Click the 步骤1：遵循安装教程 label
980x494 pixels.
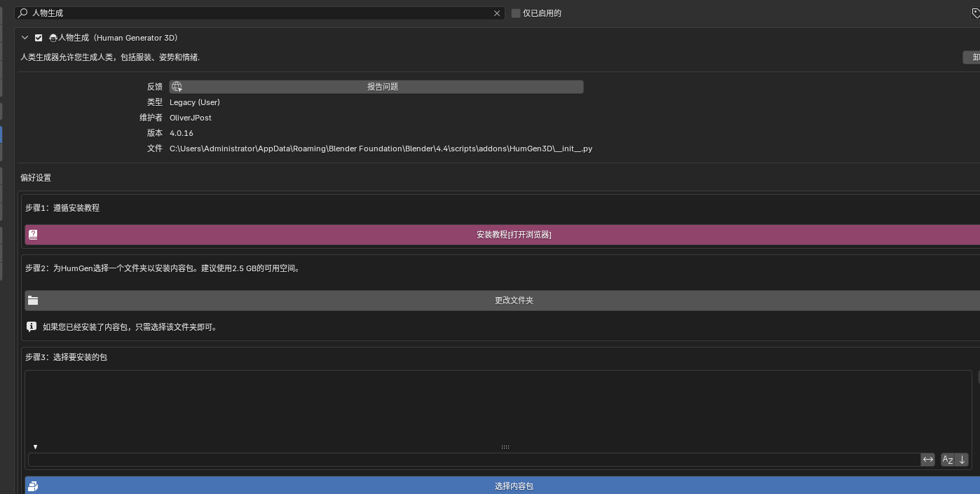(62, 208)
